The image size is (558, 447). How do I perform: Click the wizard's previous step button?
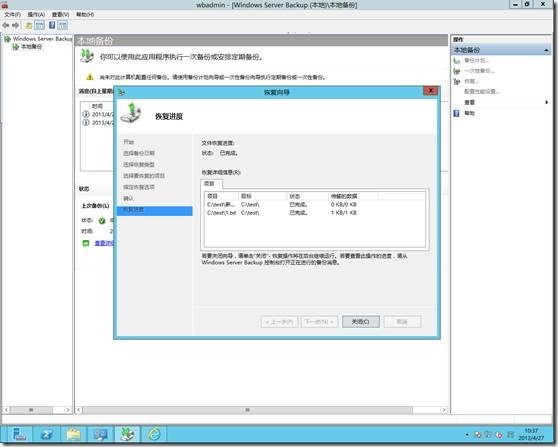[279, 322]
